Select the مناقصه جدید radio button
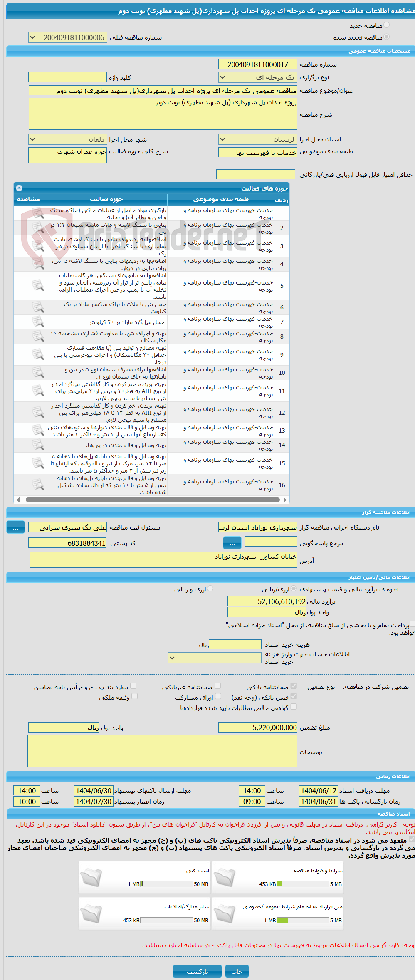415x980 pixels. [x=387, y=25]
